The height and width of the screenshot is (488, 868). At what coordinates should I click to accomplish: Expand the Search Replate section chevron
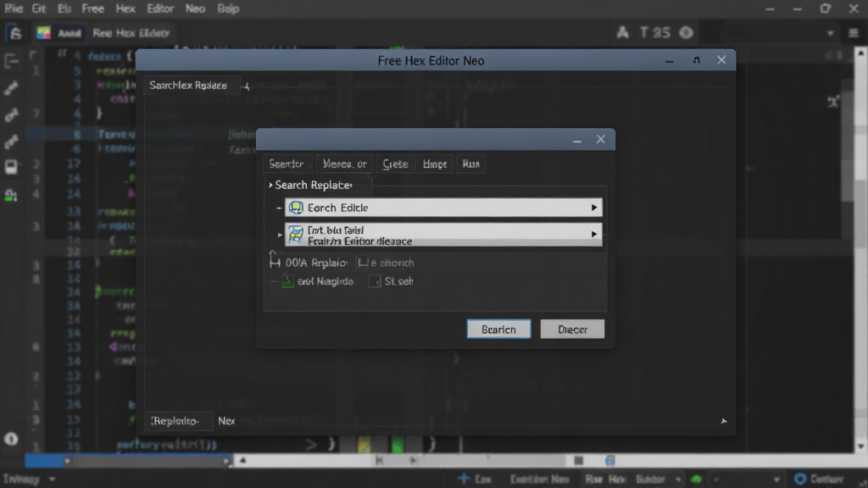click(270, 186)
